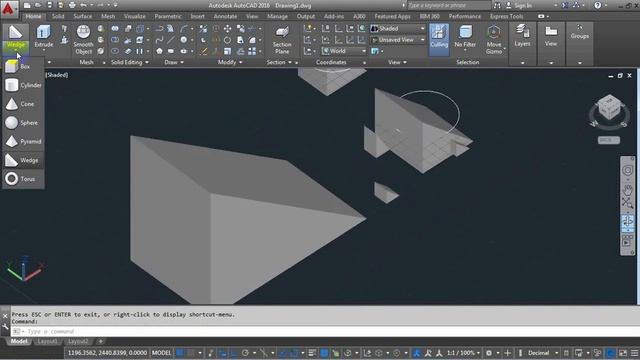
Task: Click the Move tool in Modify panel
Action: [227, 29]
